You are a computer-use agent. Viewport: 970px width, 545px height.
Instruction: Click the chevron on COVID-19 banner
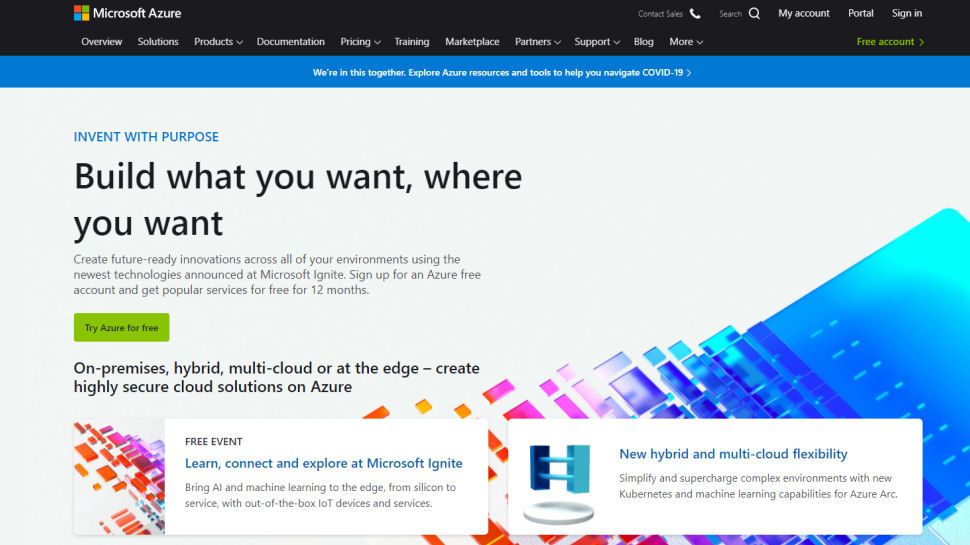coord(689,73)
